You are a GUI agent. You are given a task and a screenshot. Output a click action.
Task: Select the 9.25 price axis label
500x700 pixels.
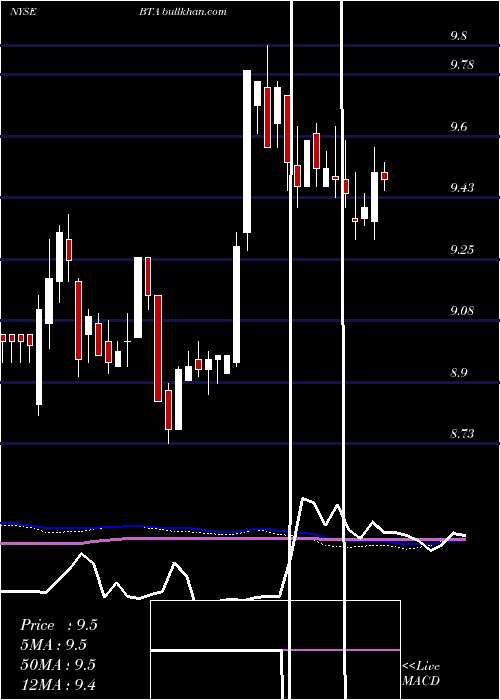[x=462, y=250]
